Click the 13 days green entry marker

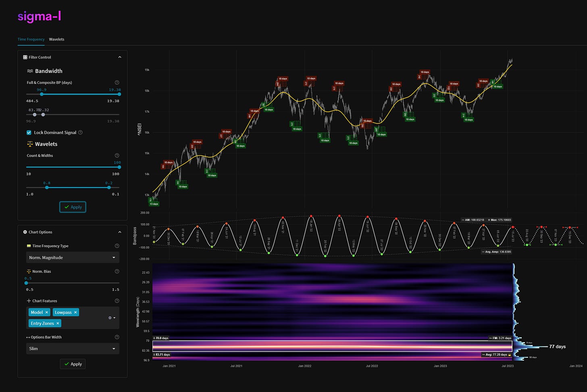coord(154,204)
